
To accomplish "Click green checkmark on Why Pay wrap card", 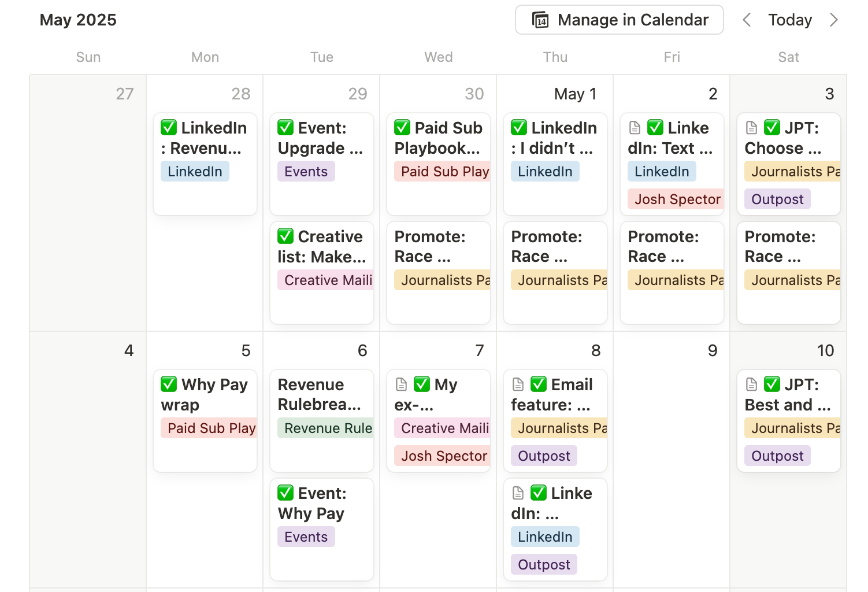I will (x=169, y=384).
